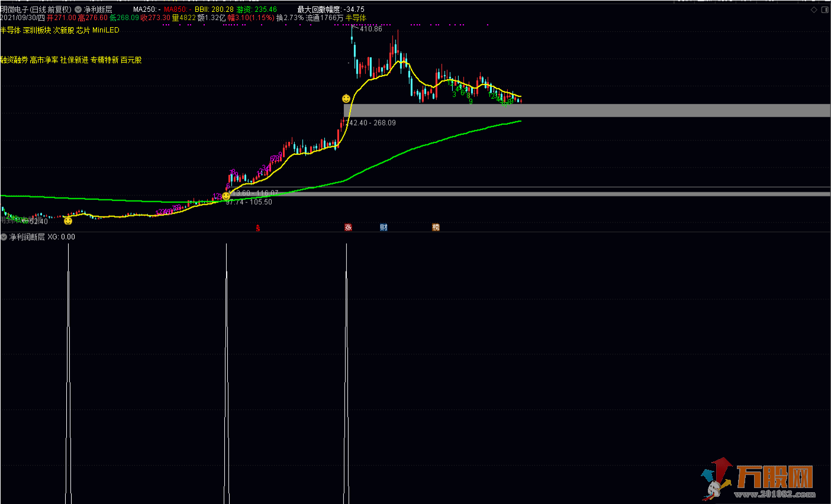
Task: Expand the 净利润断层 sub-indicator dropdown
Action: coord(4,237)
